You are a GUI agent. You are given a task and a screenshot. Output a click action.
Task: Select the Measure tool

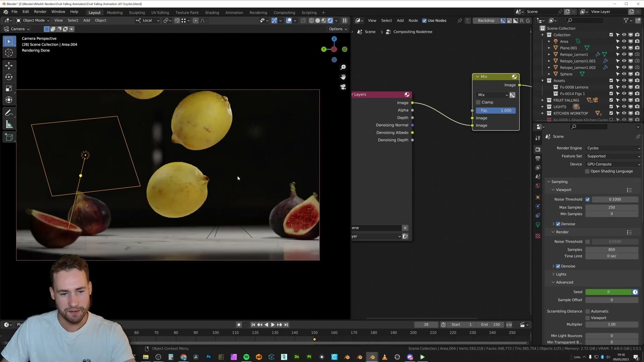click(9, 125)
